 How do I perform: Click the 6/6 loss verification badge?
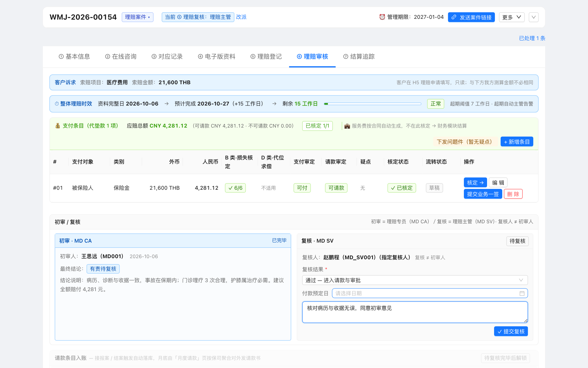[235, 188]
